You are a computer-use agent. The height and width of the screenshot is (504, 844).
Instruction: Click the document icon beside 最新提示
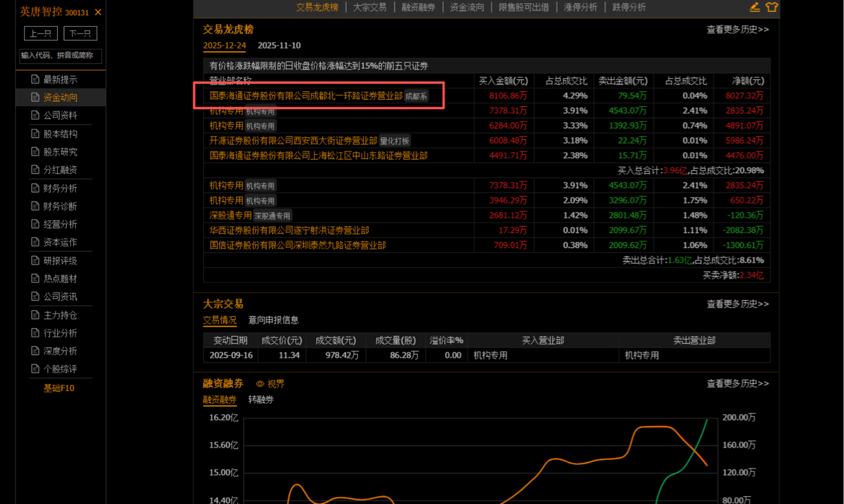[35, 79]
